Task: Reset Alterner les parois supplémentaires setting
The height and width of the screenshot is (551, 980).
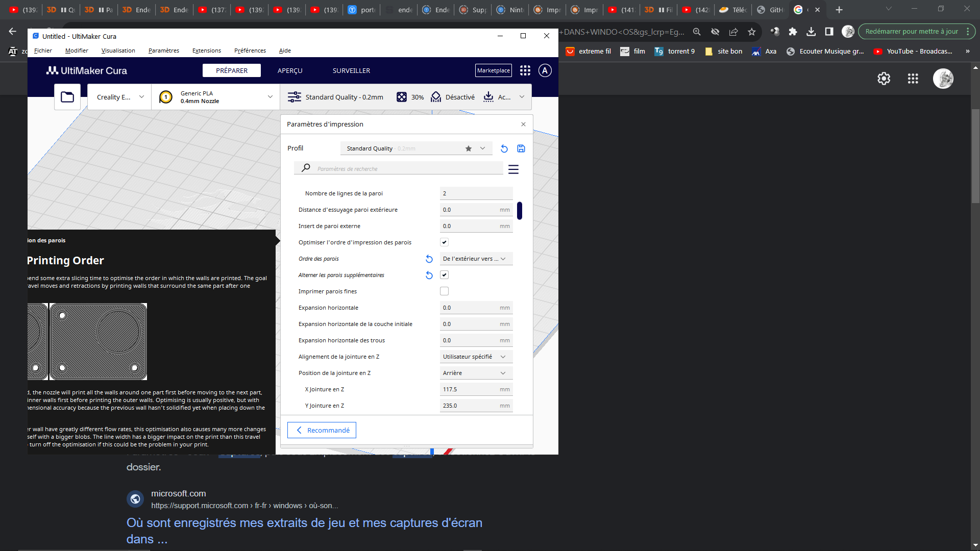Action: 429,275
